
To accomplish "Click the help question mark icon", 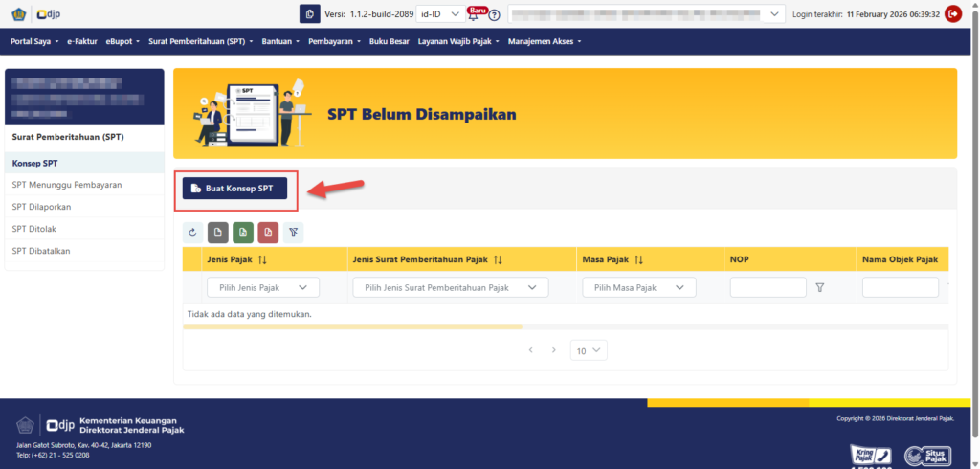I will 495,15.
